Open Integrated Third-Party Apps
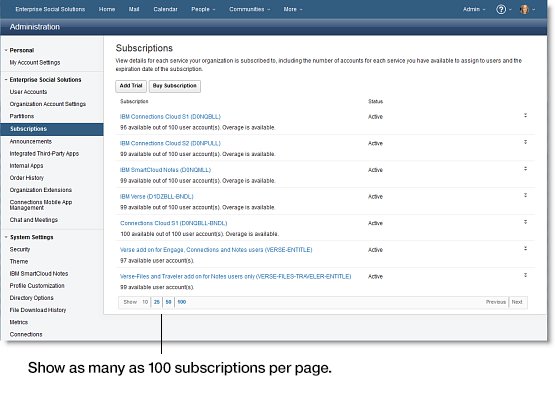Image resolution: width=555 pixels, height=408 pixels. point(44,154)
